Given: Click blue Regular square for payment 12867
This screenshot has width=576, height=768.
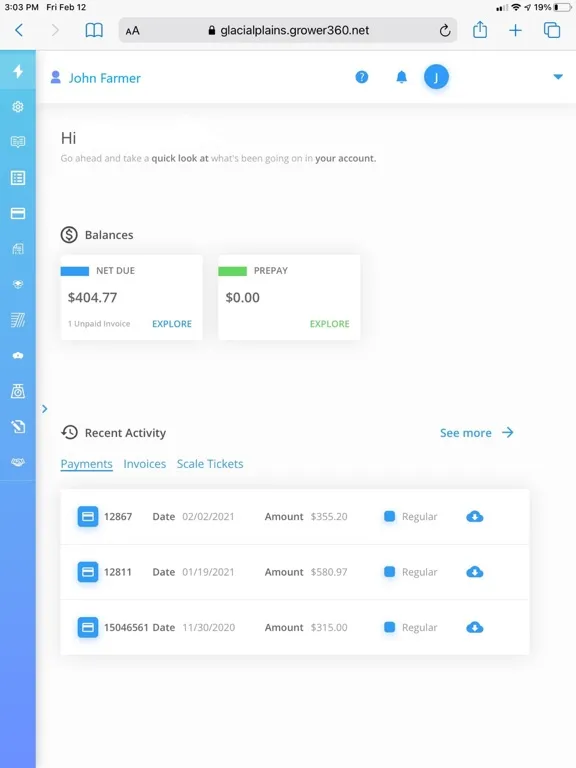Looking at the screenshot, I should (x=389, y=516).
